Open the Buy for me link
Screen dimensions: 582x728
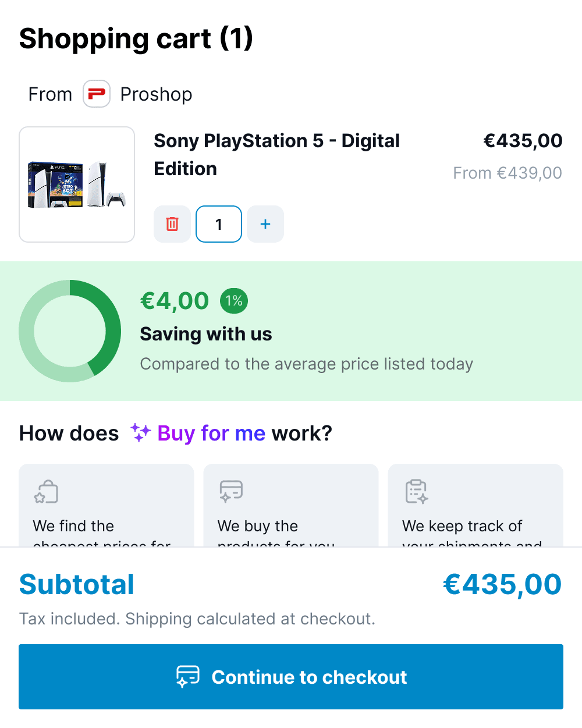pos(211,433)
